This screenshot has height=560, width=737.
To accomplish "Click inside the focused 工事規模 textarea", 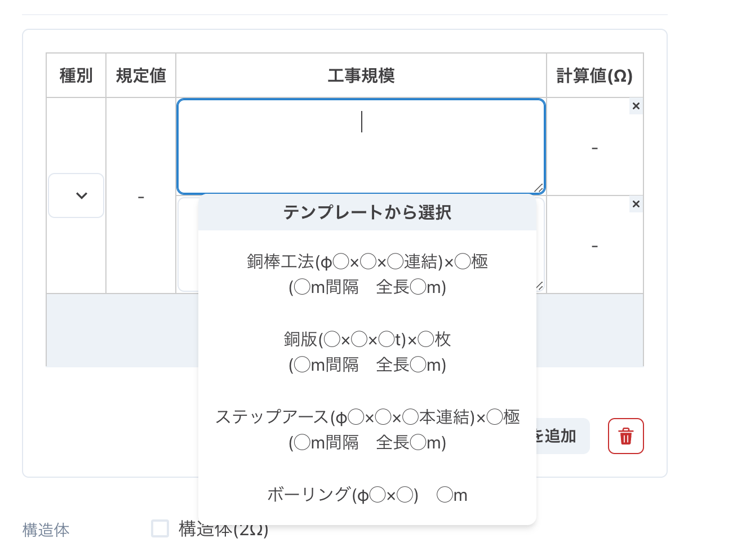I will [361, 145].
